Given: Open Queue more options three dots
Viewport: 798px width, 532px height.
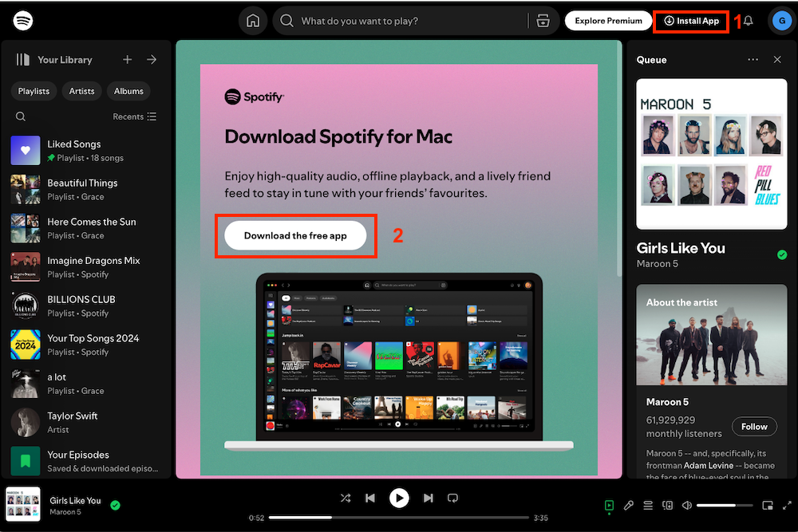Looking at the screenshot, I should [753, 60].
